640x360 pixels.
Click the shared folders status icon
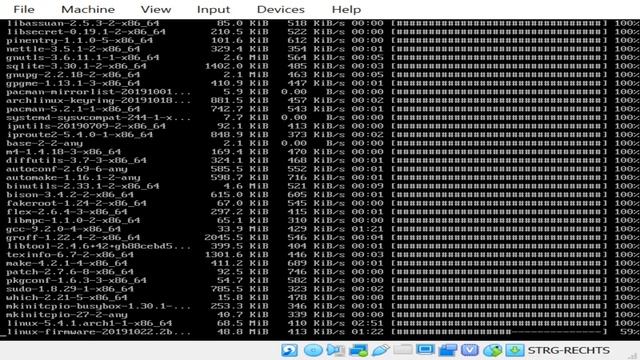403,350
